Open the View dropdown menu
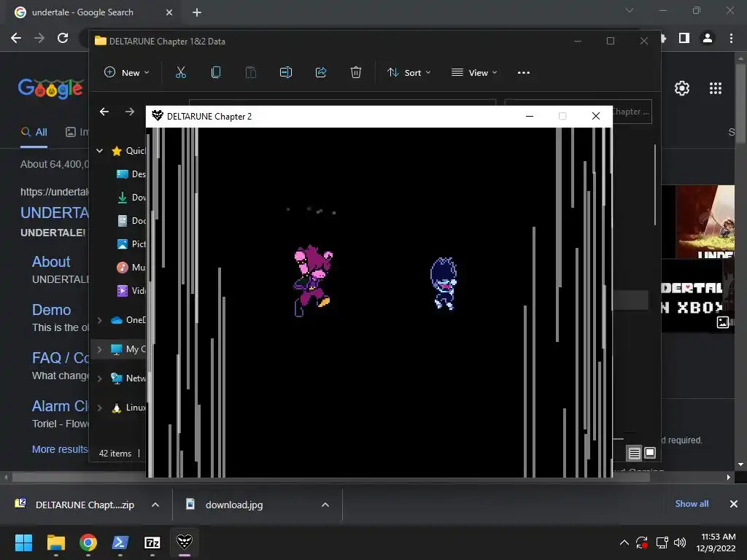Viewport: 747px width, 560px height. [x=474, y=72]
